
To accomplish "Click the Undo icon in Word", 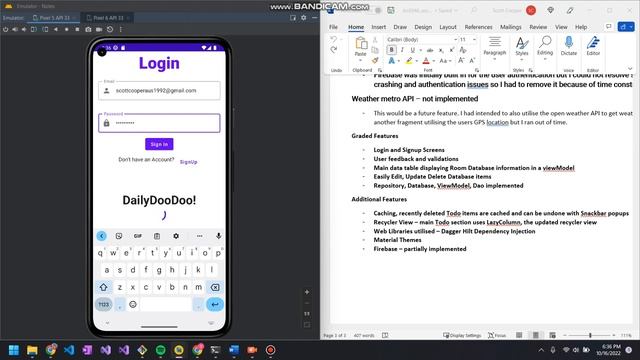I will point(333,39).
